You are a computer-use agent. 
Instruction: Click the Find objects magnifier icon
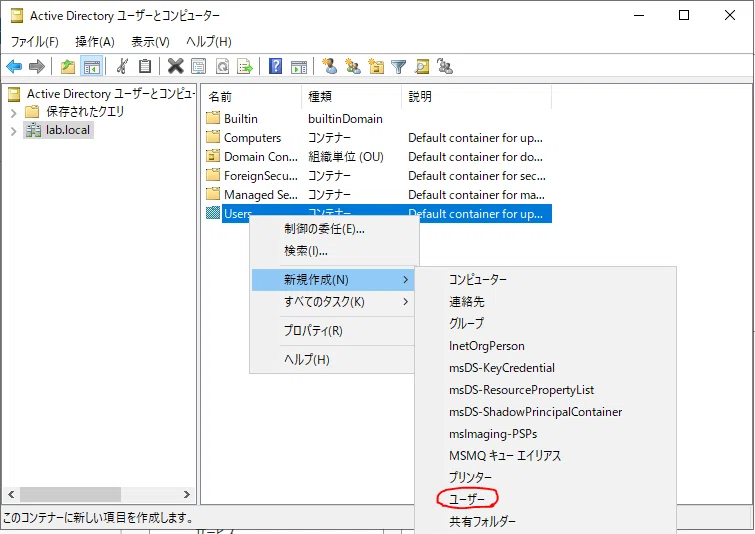[x=422, y=66]
